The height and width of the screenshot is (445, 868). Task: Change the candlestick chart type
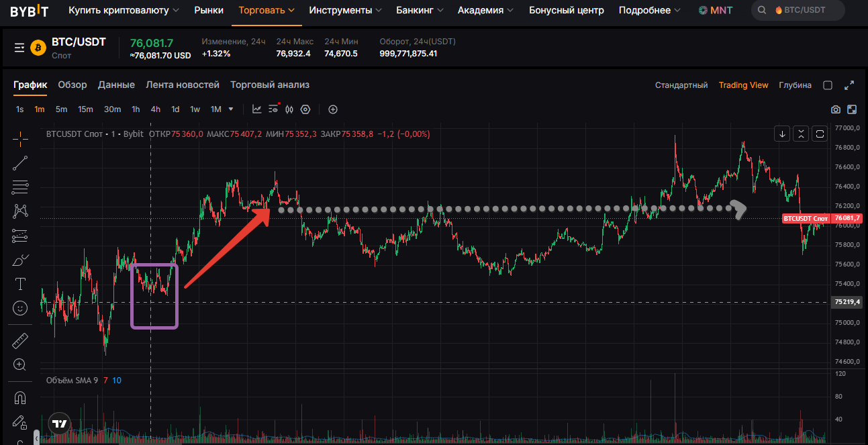click(x=289, y=109)
